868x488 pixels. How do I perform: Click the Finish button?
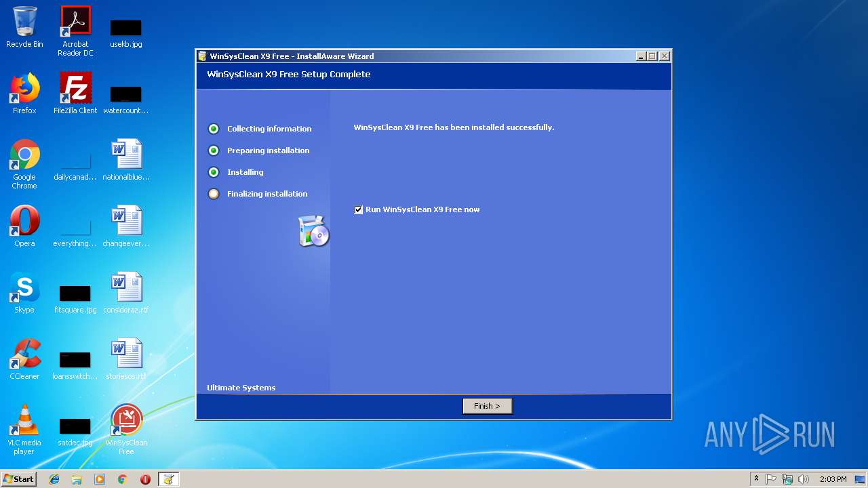point(488,406)
